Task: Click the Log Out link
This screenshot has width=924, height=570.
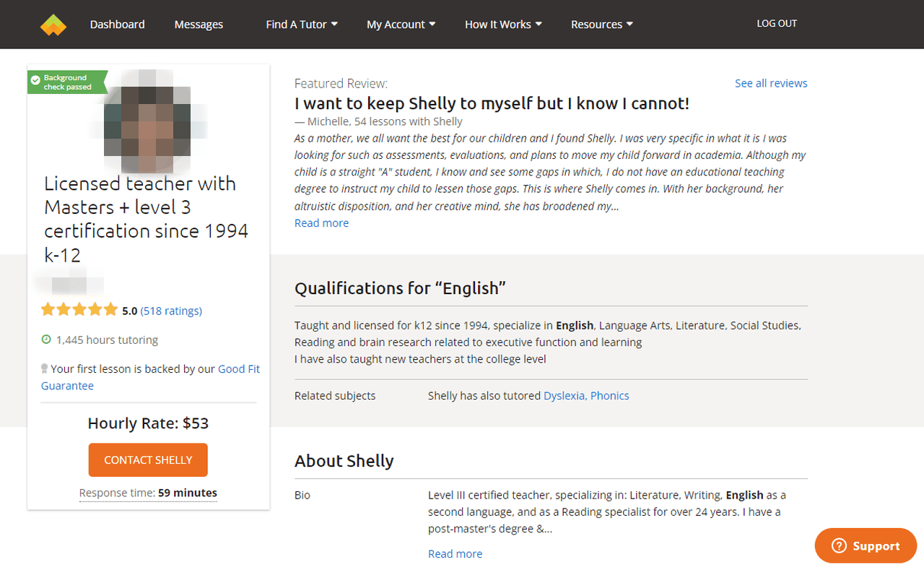Action: pos(777,24)
